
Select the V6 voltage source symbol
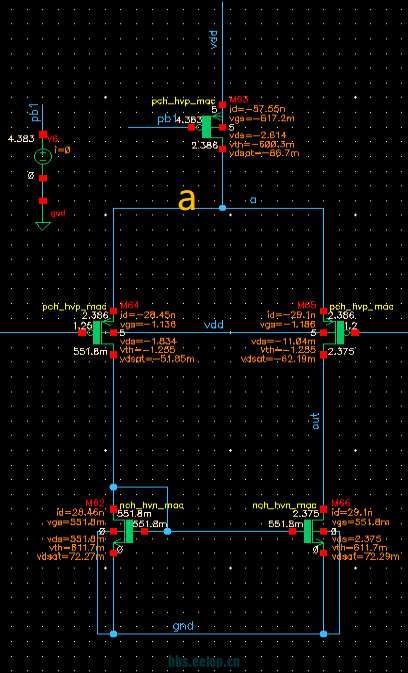(43, 156)
